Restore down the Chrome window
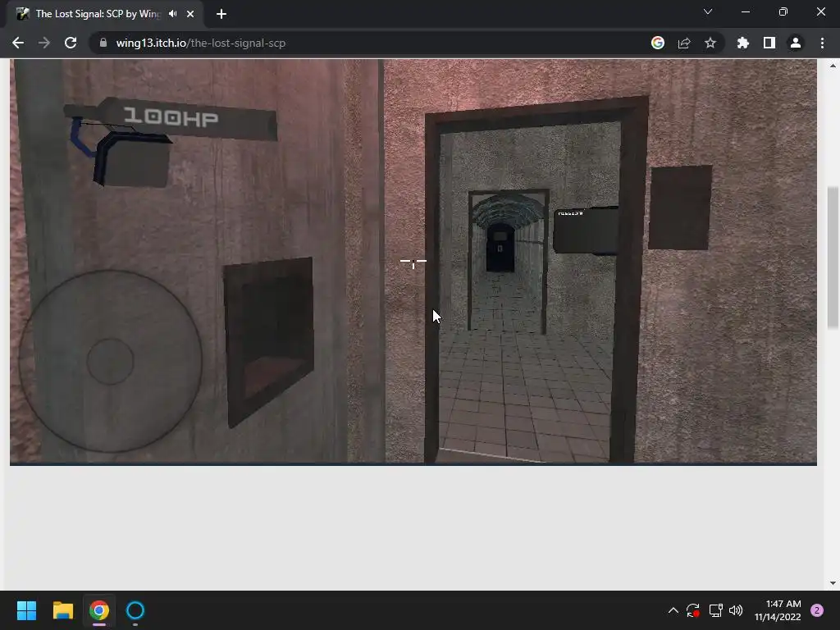This screenshot has height=630, width=840. 783,11
